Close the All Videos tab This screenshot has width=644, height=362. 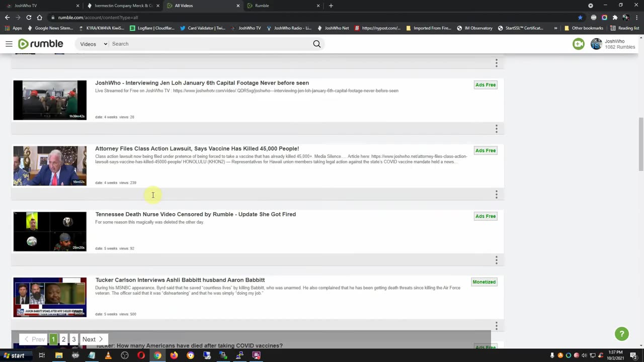[238, 6]
